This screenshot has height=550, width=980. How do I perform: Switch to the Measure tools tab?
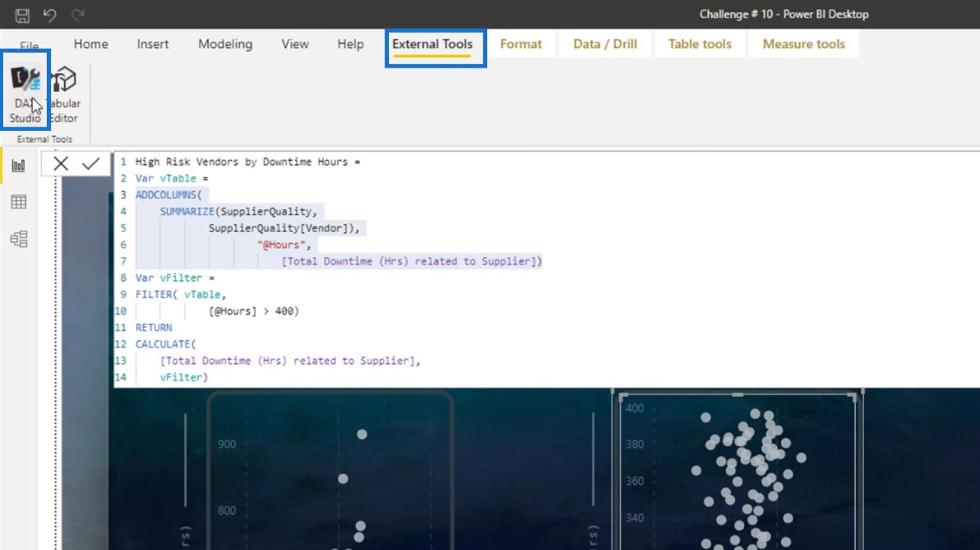804,44
